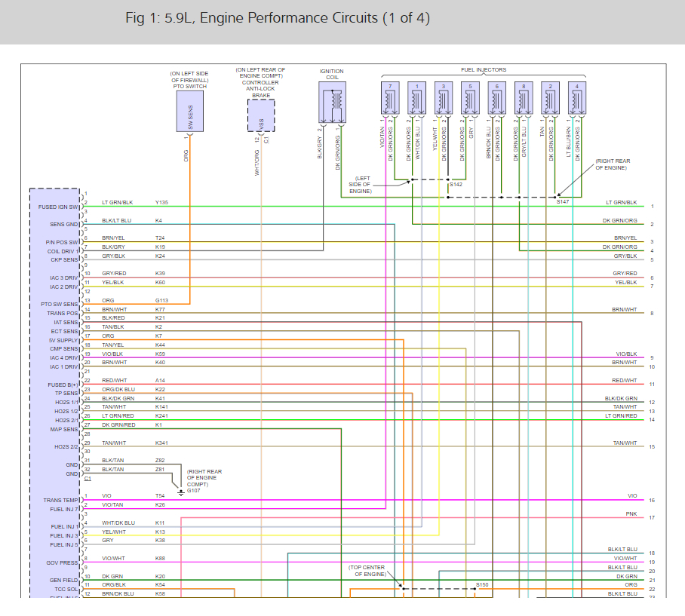The image size is (685, 616).
Task: Click the Fig 1 engine performance circuits title
Action: point(278,17)
